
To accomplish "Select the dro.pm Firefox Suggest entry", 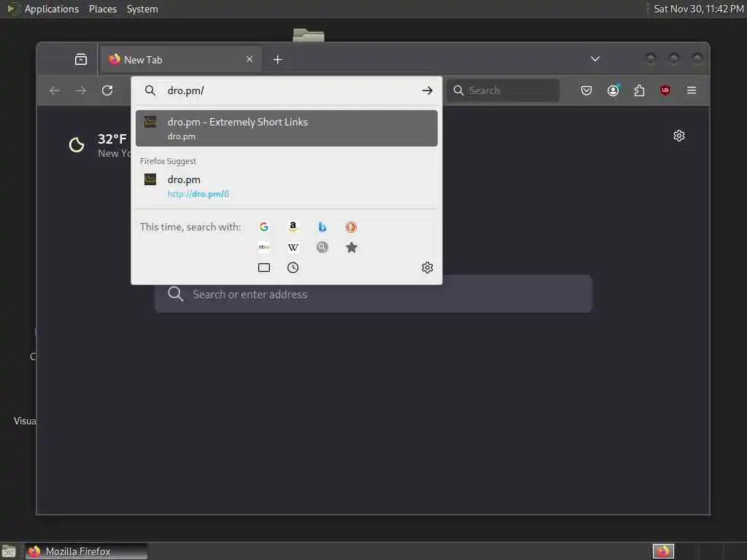I will coord(286,186).
